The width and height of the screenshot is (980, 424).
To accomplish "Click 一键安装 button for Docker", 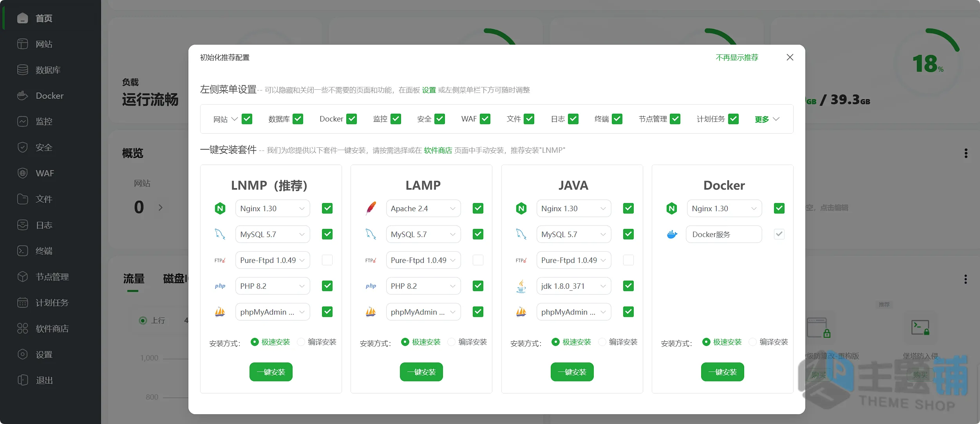I will [723, 372].
